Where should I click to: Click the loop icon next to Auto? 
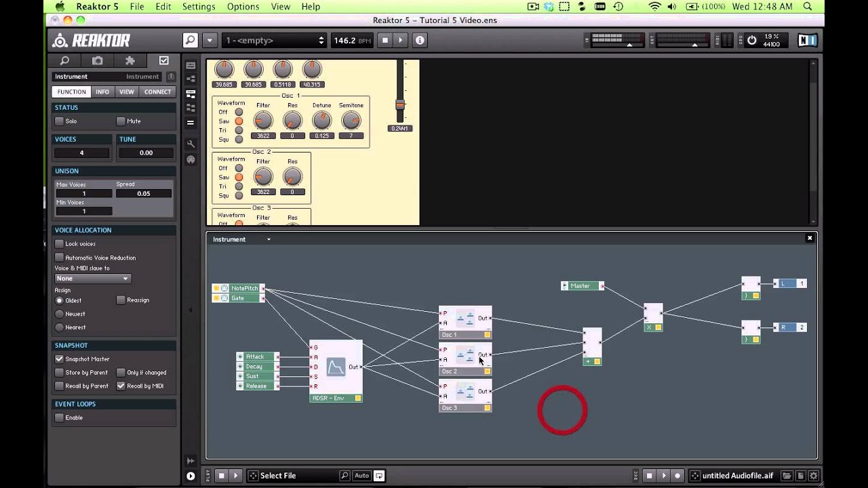coord(379,475)
